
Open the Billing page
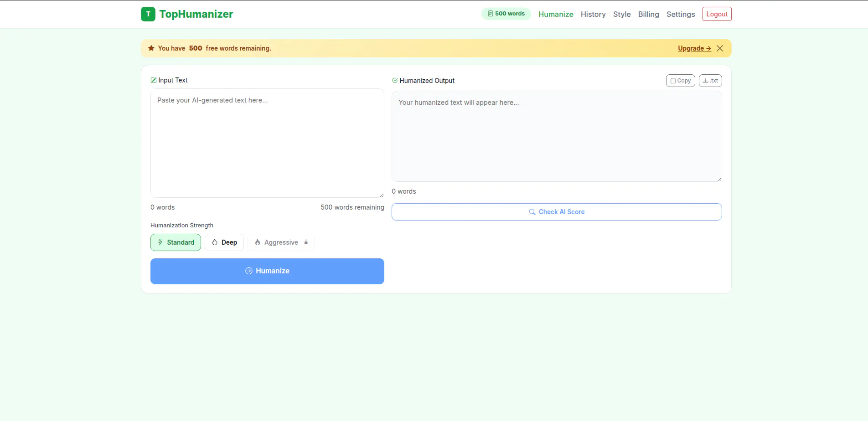click(648, 14)
